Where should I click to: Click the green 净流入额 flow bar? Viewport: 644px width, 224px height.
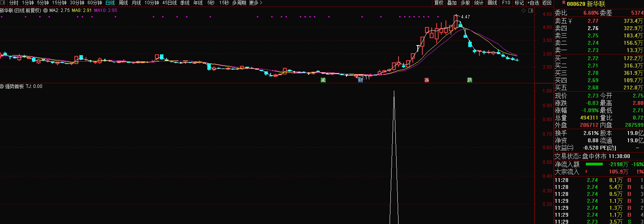pyautogui.click(x=594, y=164)
